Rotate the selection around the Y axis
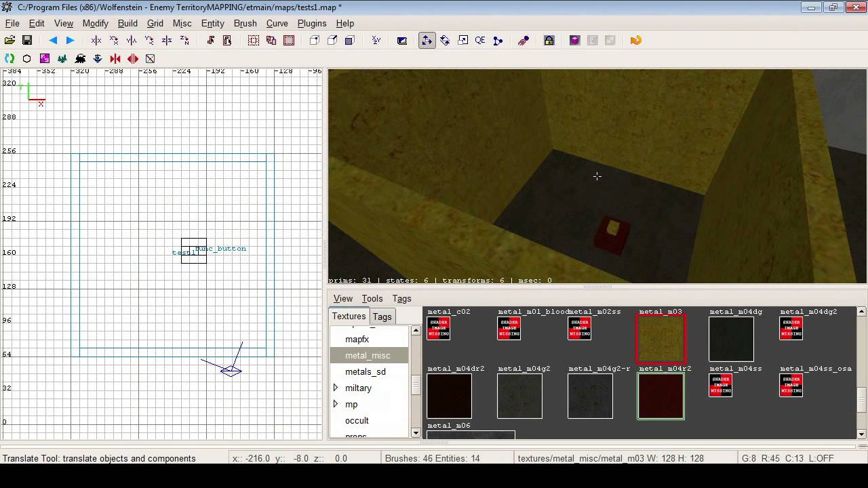This screenshot has width=868, height=488. (x=149, y=41)
